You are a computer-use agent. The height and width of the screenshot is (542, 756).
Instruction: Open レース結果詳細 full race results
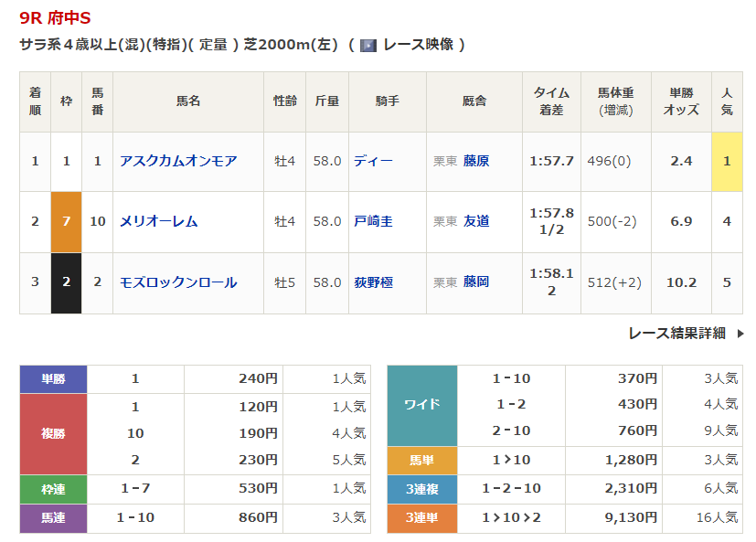pos(676,334)
